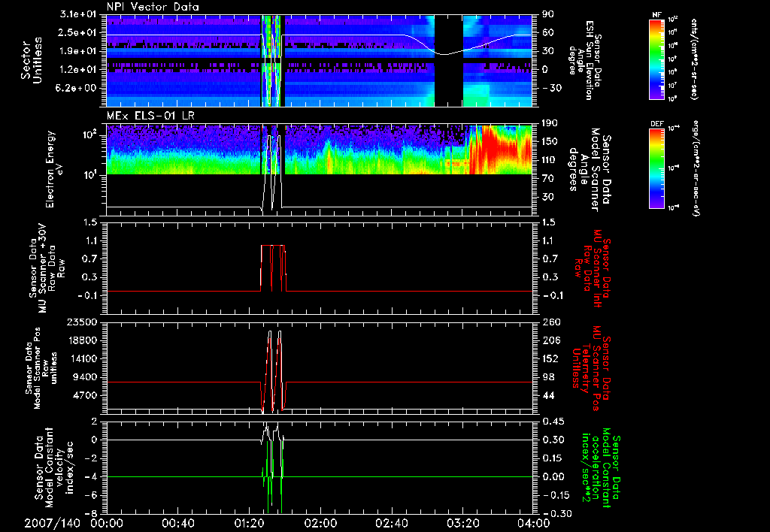Click the 10¹ electron energy tick label
770x532 pixels.
89,175
